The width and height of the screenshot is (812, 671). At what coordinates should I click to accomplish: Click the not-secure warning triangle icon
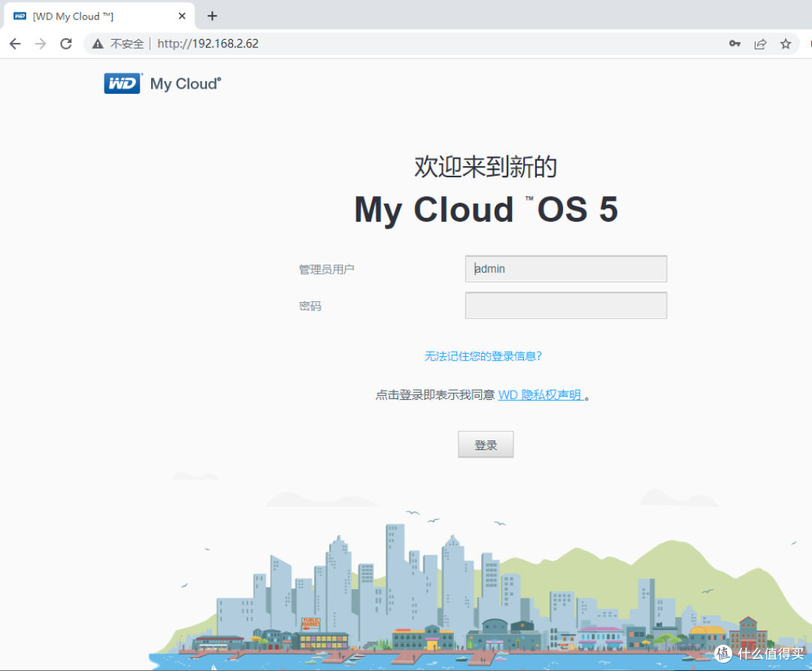coord(98,44)
